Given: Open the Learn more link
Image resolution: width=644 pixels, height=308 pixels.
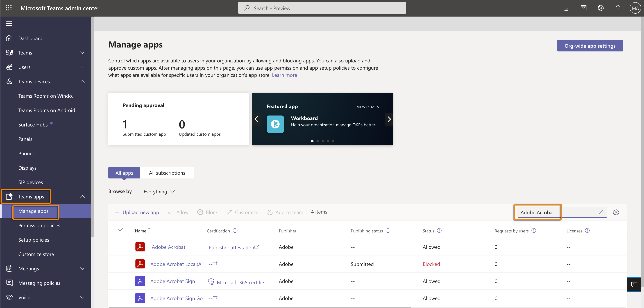Looking at the screenshot, I should 284,75.
